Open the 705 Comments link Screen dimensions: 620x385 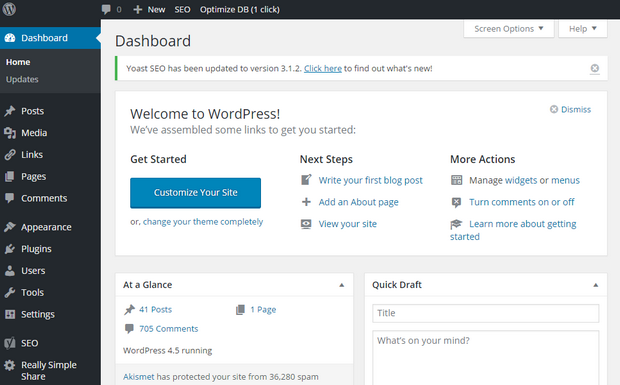coord(168,328)
